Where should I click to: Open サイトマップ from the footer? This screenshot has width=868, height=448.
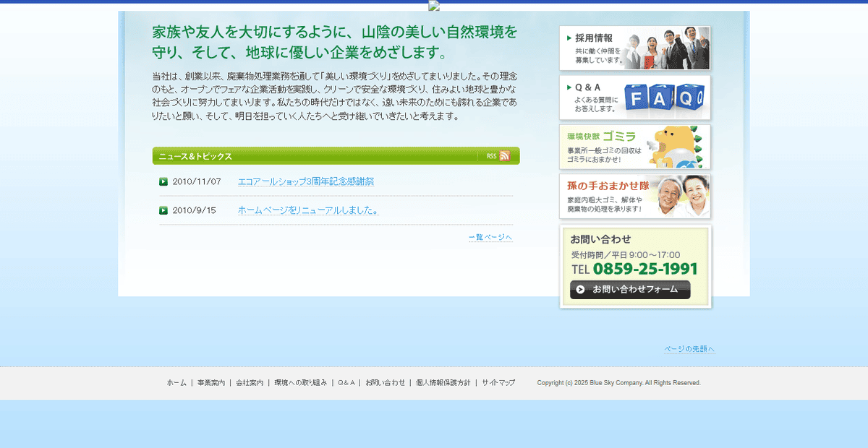pyautogui.click(x=498, y=382)
